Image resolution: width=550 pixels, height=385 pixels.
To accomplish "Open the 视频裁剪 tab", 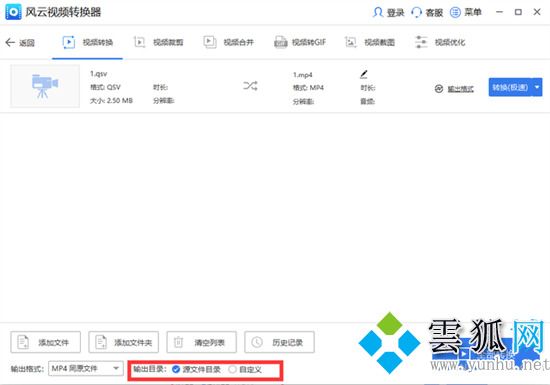I will (159, 42).
